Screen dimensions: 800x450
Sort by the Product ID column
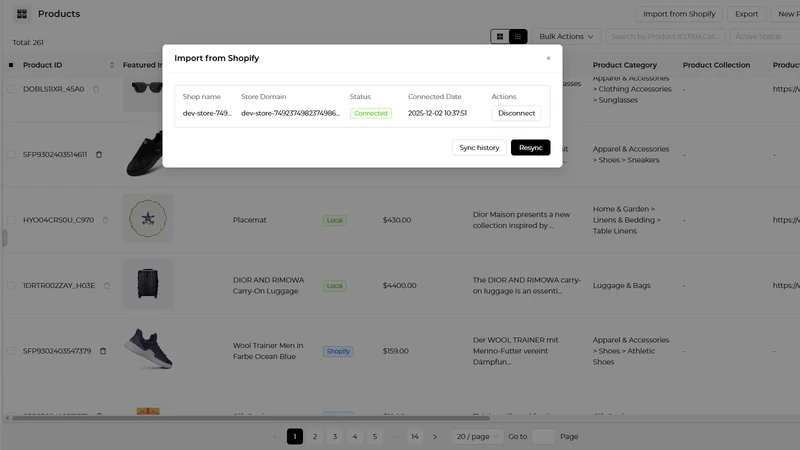[x=112, y=65]
